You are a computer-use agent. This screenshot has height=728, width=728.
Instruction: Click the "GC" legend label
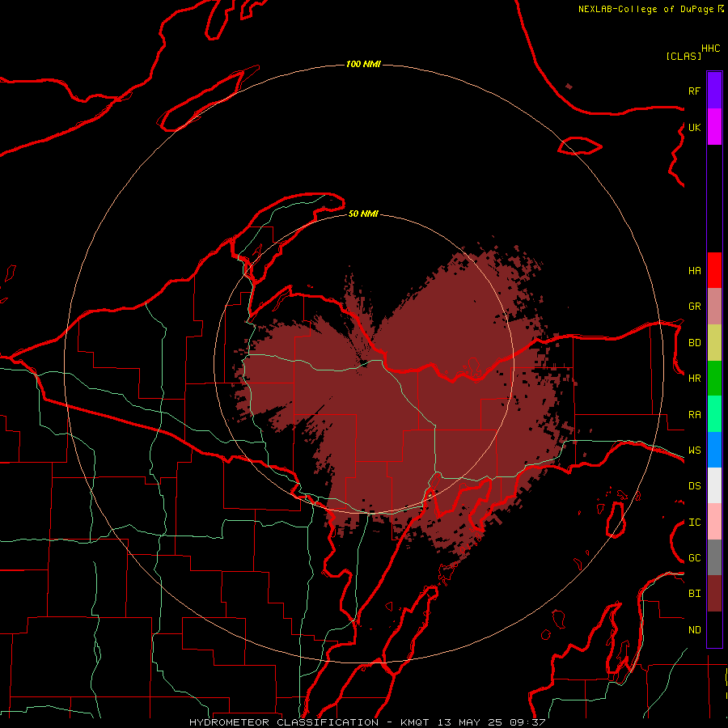tap(694, 558)
